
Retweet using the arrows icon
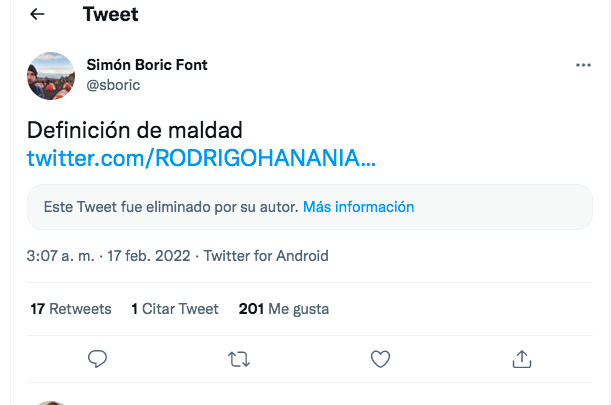click(239, 358)
